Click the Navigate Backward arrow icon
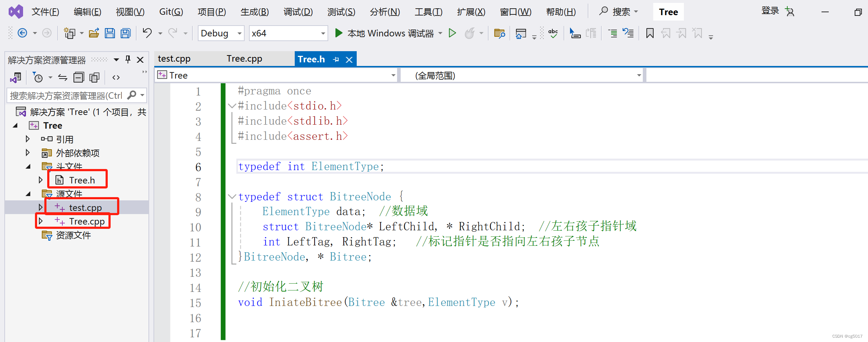Screen dimensions: 868x342 pos(22,33)
